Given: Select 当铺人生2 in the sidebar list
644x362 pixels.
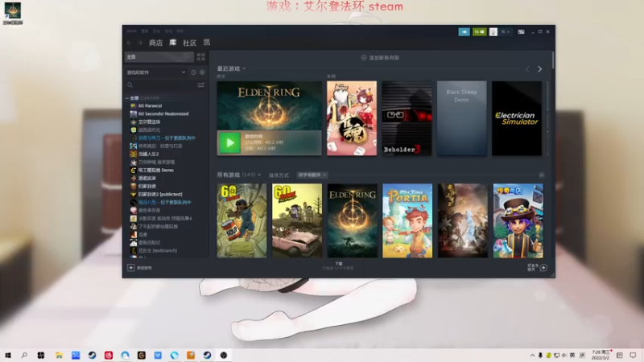Looking at the screenshot, I should tap(148, 154).
